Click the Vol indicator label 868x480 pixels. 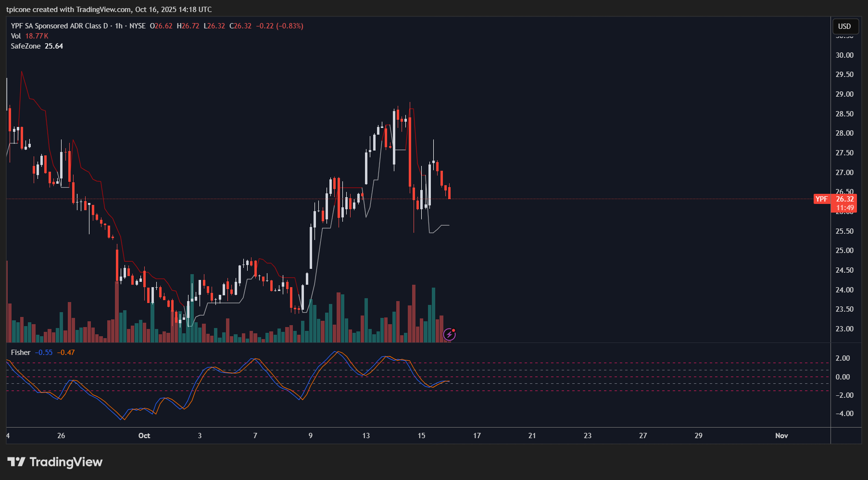click(x=16, y=36)
